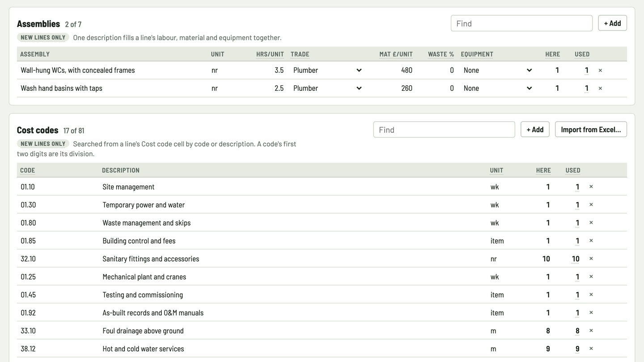Select 'Wall-hung WCs, with concealed frames' assembly name

coord(78,70)
